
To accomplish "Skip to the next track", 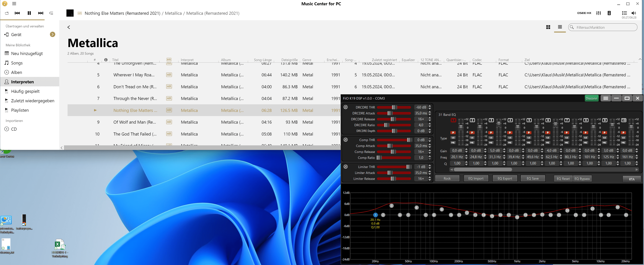I will [40, 13].
